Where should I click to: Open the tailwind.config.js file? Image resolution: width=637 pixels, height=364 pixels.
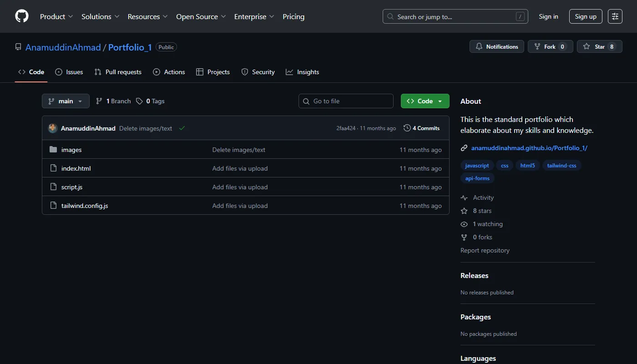[x=85, y=206]
